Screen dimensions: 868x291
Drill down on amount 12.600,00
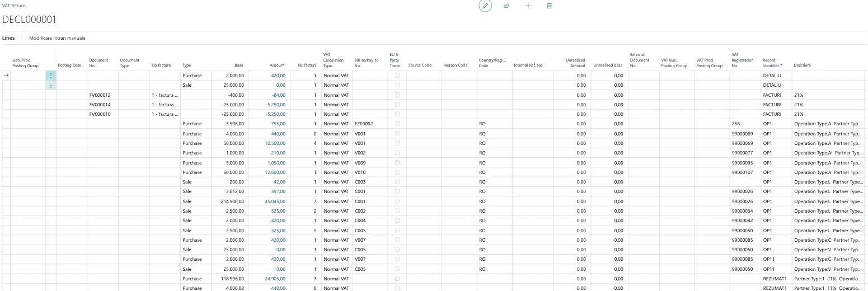[275, 172]
